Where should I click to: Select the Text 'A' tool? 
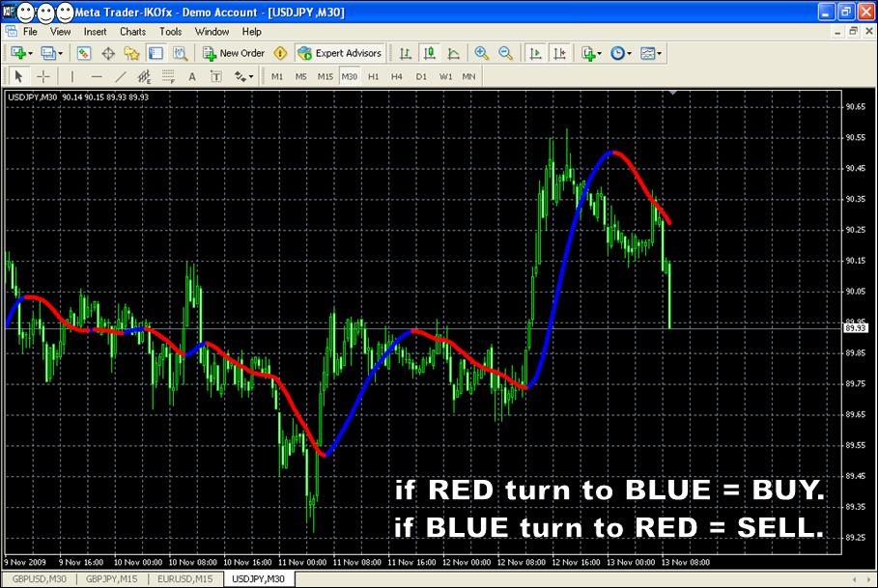coord(192,76)
